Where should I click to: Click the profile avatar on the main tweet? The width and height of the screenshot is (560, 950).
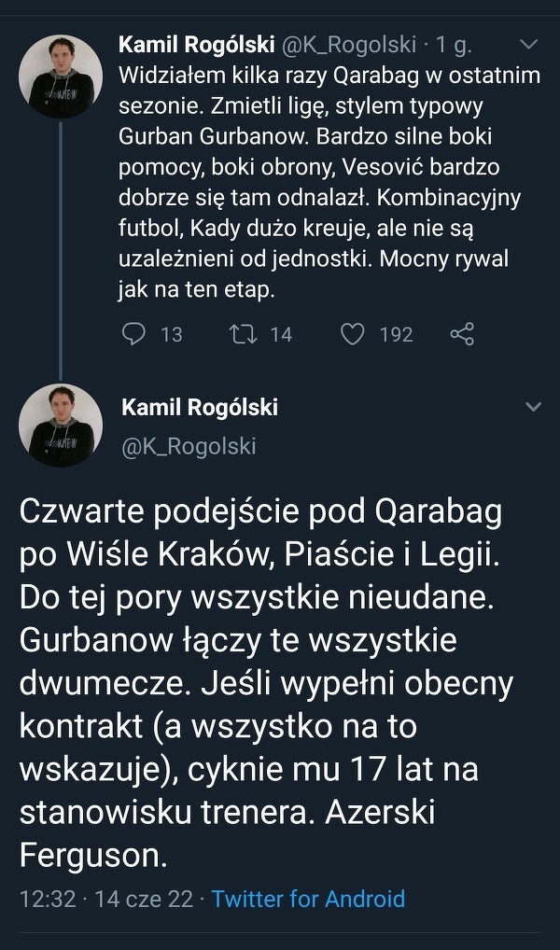pos(61,425)
